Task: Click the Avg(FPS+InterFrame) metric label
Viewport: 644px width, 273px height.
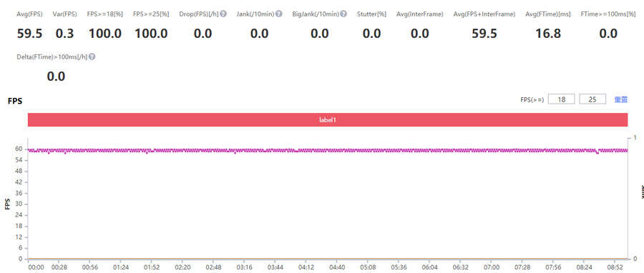Action: [484, 14]
